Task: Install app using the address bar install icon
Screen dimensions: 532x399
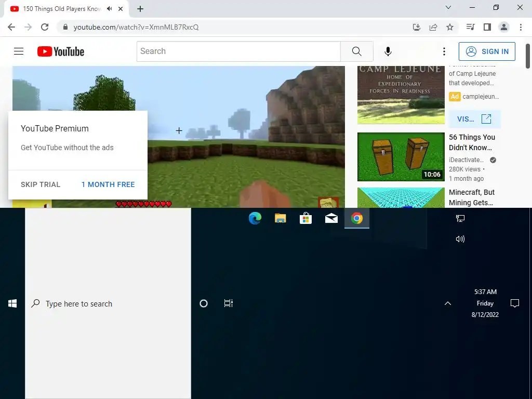Action: point(417,27)
